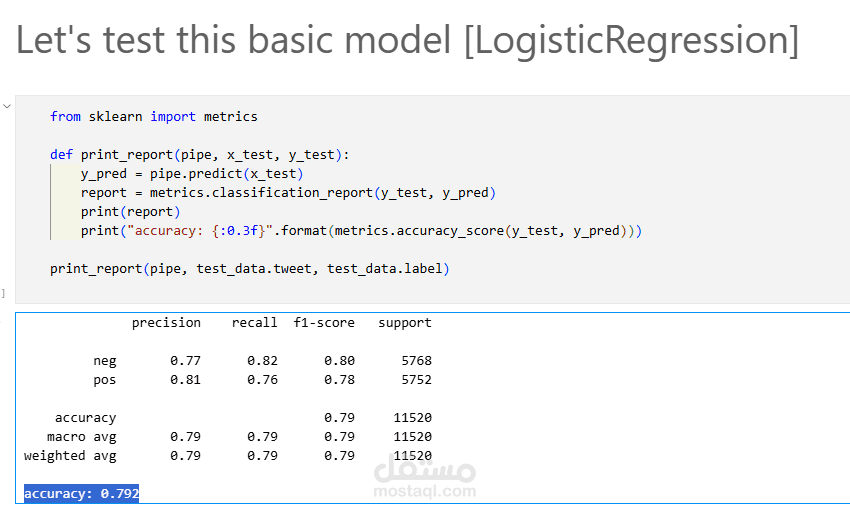Screen dimensions: 850x510
Task: Click the 'neg' row label in report
Action: pos(104,361)
